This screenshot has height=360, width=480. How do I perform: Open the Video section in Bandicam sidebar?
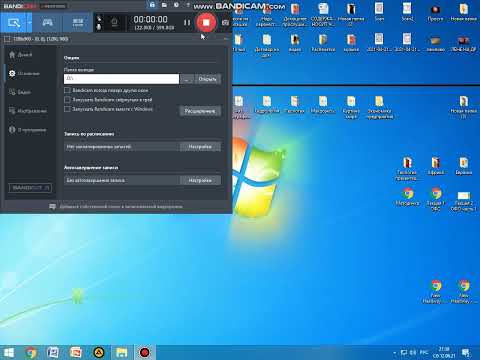pos(20,92)
